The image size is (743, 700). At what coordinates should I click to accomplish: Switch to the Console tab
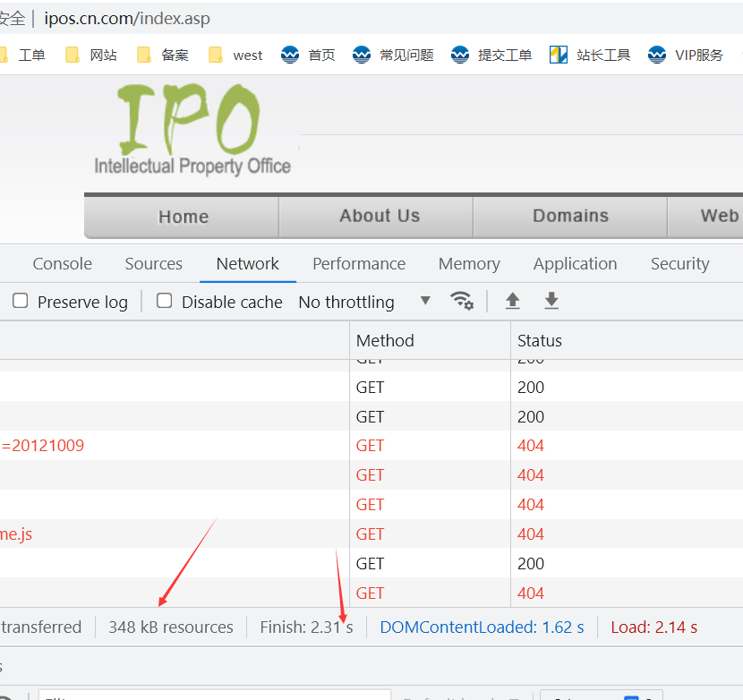pyautogui.click(x=62, y=263)
